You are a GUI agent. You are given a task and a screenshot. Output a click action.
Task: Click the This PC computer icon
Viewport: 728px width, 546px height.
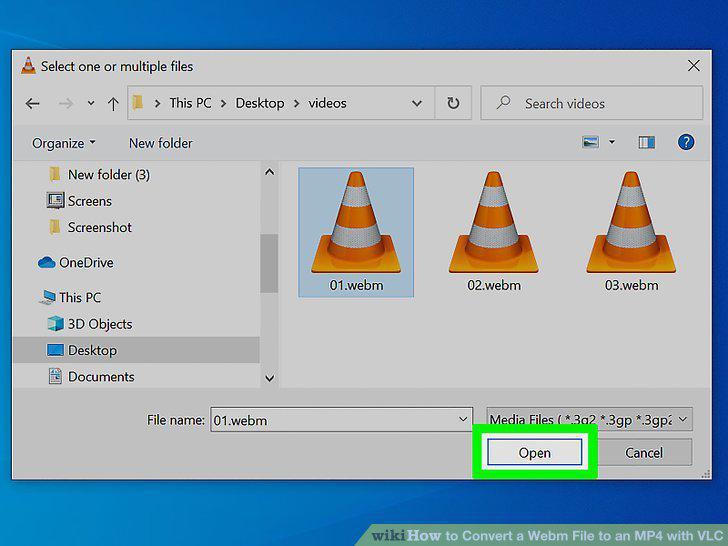pyautogui.click(x=47, y=297)
